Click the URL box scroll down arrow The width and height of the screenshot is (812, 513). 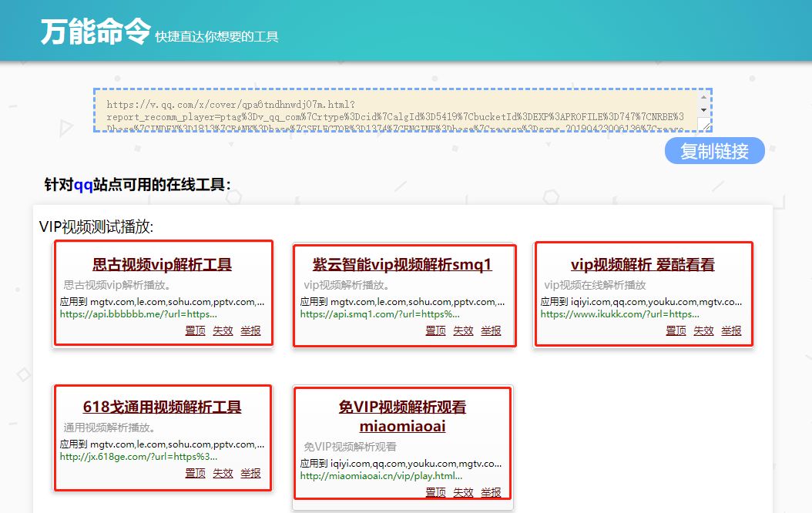point(703,109)
